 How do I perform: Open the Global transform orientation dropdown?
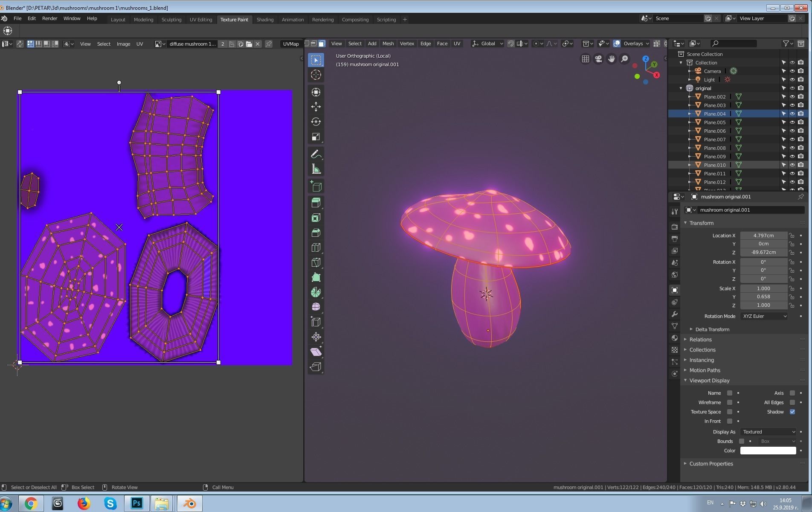tap(487, 44)
